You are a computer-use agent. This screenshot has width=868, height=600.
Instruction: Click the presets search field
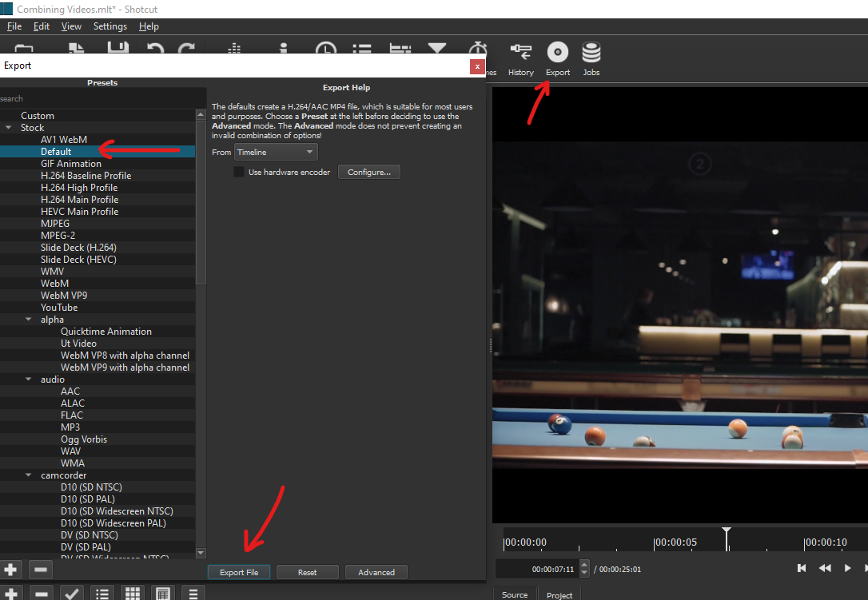pos(102,98)
